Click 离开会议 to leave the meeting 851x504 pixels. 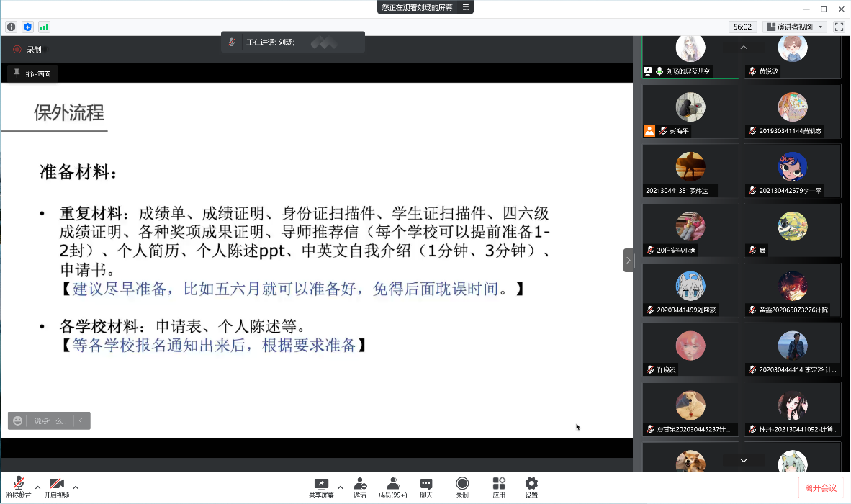point(821,487)
